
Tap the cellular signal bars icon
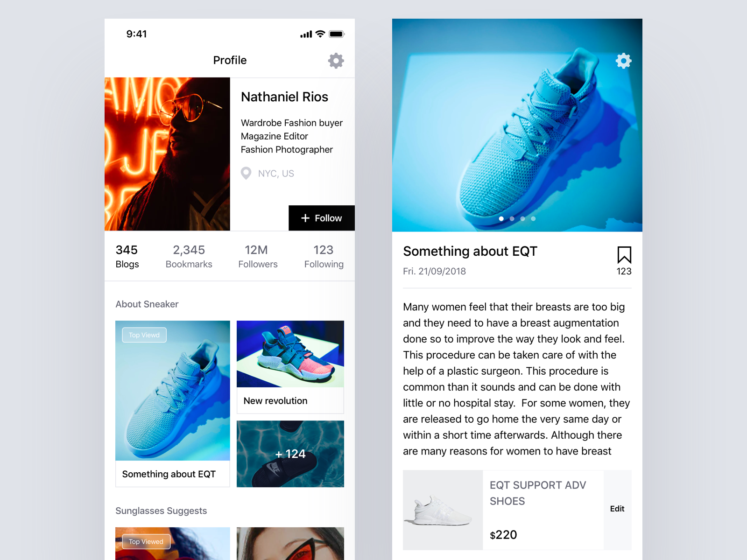306,35
